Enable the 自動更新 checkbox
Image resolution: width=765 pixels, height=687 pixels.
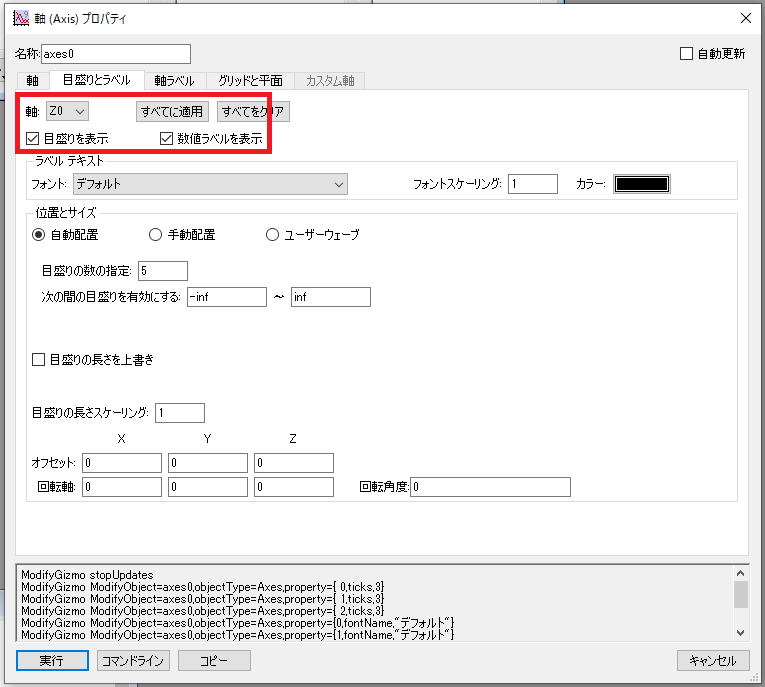686,54
